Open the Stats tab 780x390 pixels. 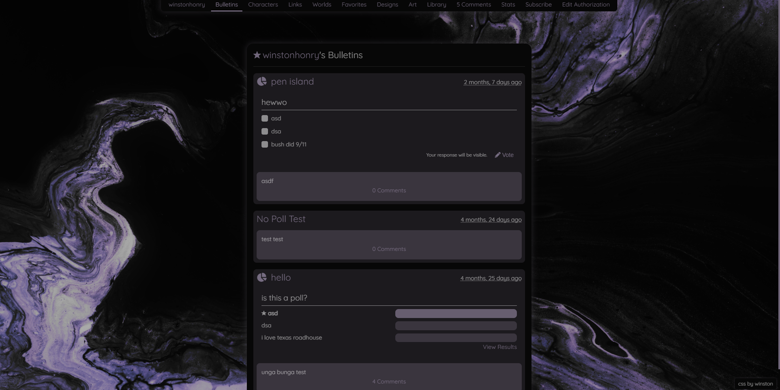point(508,4)
